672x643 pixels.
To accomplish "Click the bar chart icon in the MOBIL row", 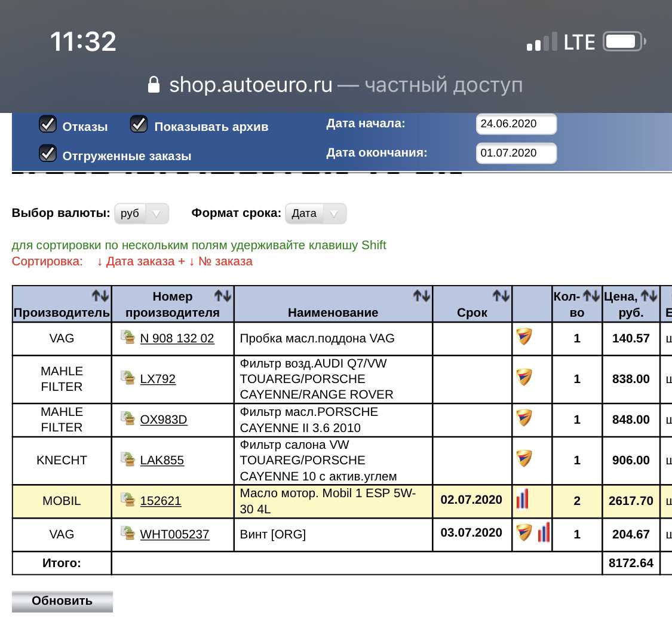I will pos(523,499).
